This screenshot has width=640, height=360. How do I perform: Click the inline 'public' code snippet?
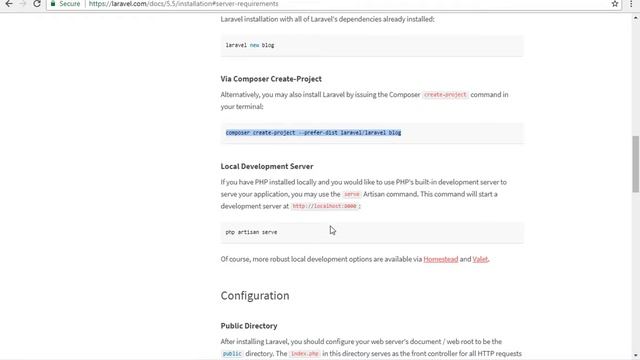[232, 354]
